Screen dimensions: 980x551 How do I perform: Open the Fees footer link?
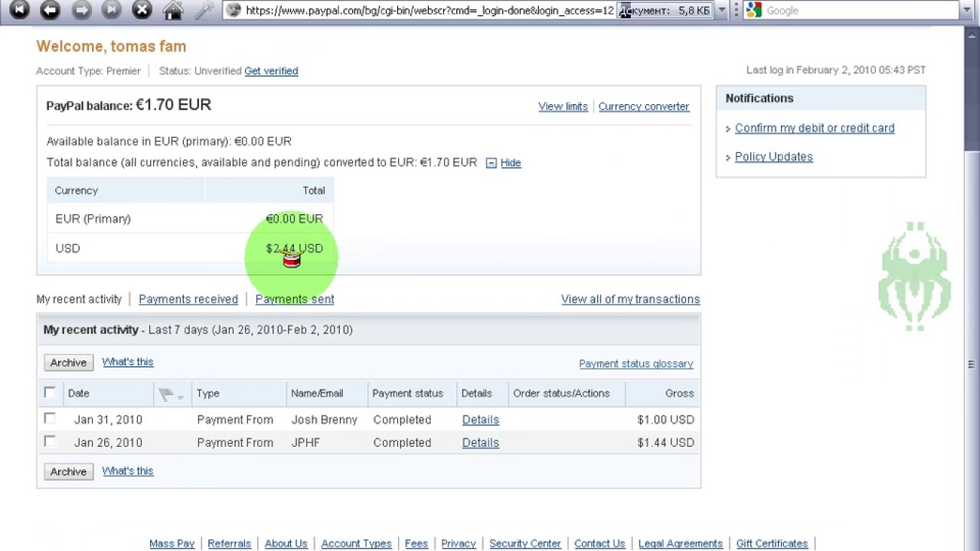point(416,543)
